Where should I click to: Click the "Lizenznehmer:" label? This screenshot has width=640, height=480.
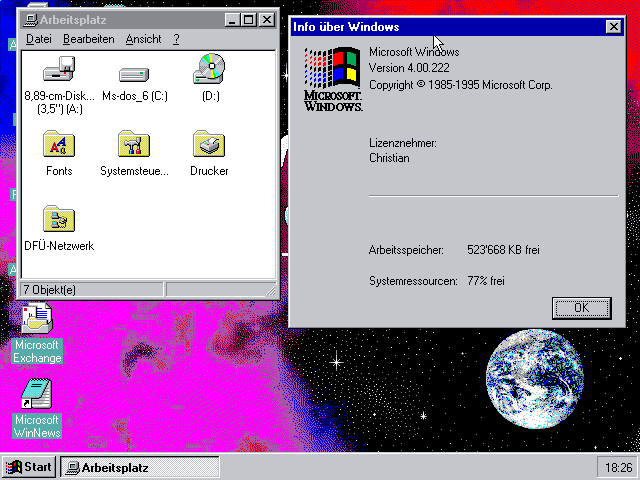403,143
